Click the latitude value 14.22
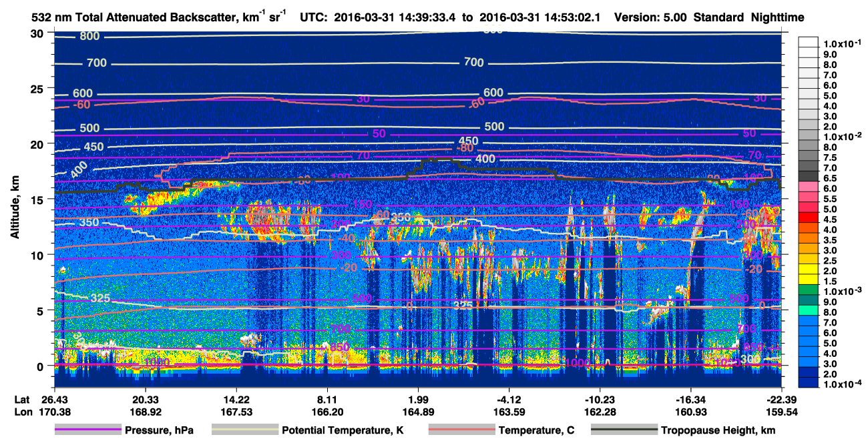 (x=236, y=399)
